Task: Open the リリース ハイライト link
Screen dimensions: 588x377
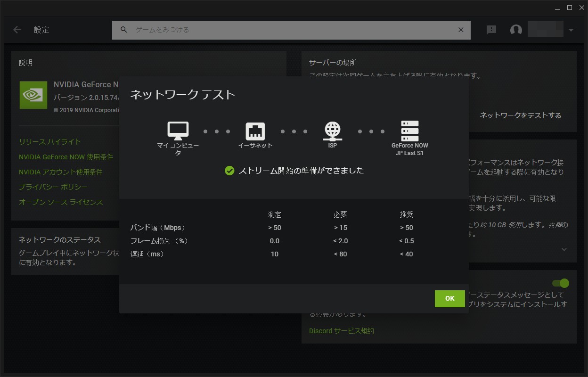Action: (x=50, y=142)
